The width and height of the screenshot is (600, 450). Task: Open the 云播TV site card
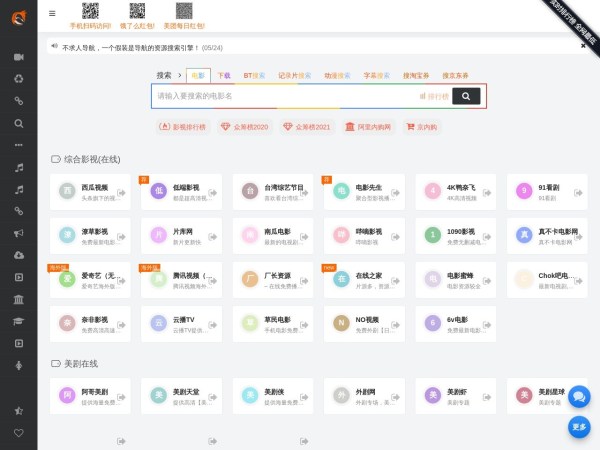pyautogui.click(x=181, y=324)
